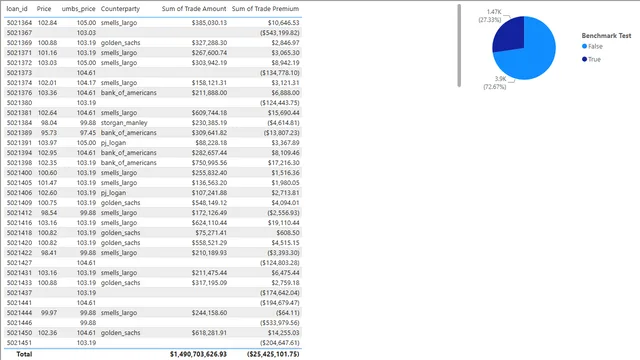Image resolution: width=640 pixels, height=360 pixels.
Task: Click the dark blue True pie slice
Action: (x=511, y=36)
